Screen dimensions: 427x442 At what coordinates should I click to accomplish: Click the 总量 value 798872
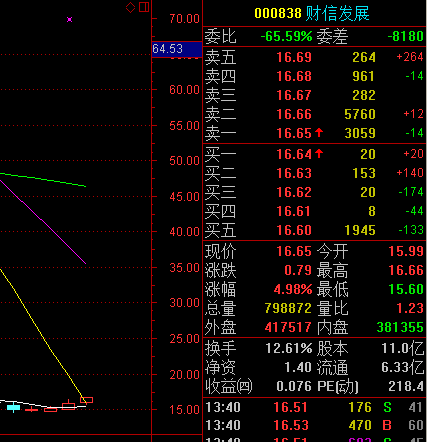(x=288, y=308)
